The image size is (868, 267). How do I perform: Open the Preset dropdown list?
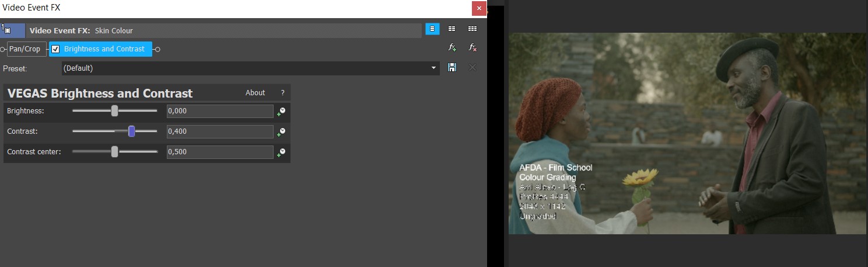[433, 68]
